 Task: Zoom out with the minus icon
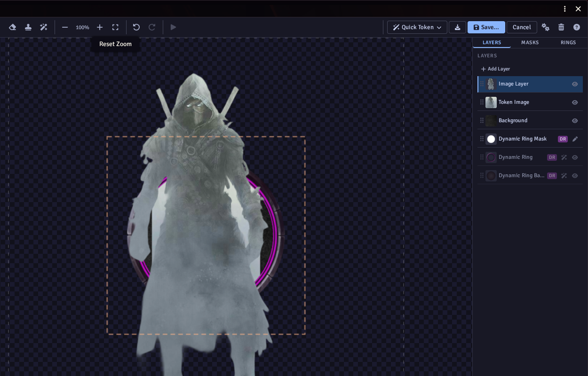tap(65, 27)
